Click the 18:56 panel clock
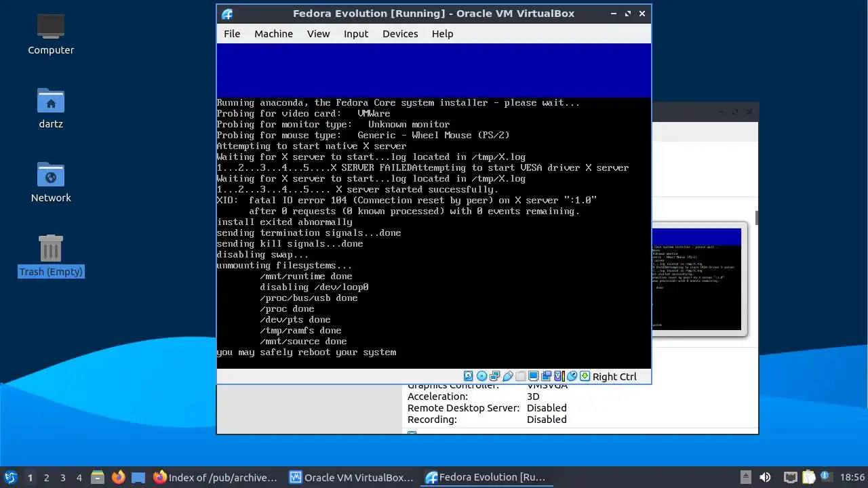Image resolution: width=868 pixels, height=488 pixels. click(x=852, y=477)
